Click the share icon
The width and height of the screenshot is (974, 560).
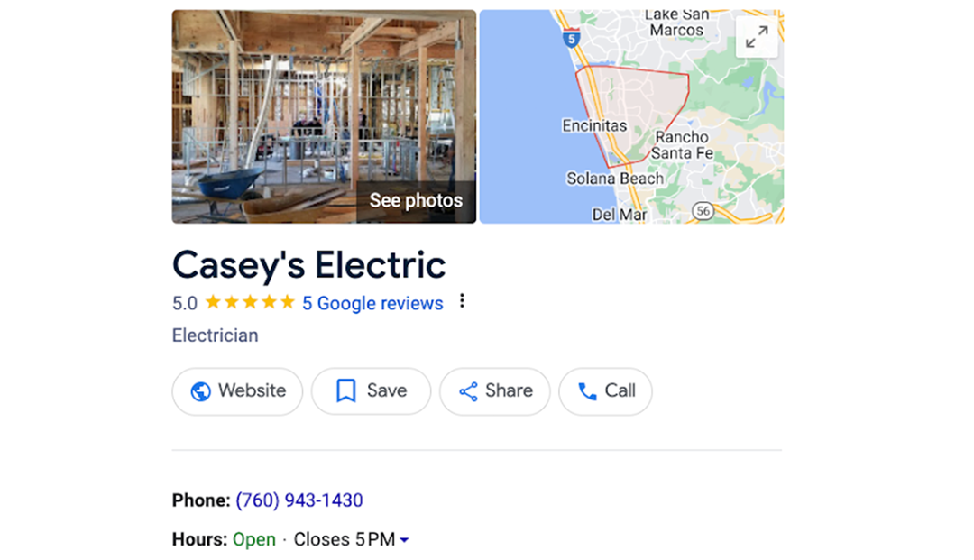click(468, 391)
